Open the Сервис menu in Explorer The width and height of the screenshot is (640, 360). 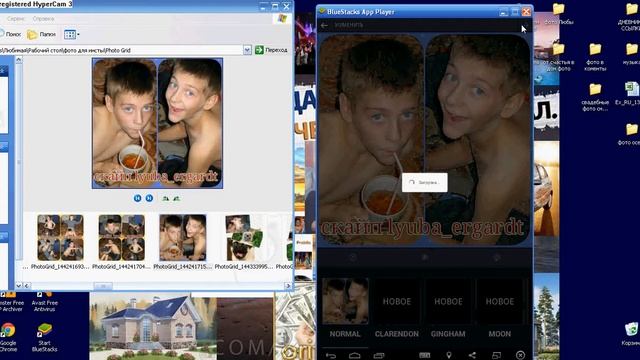[x=16, y=19]
